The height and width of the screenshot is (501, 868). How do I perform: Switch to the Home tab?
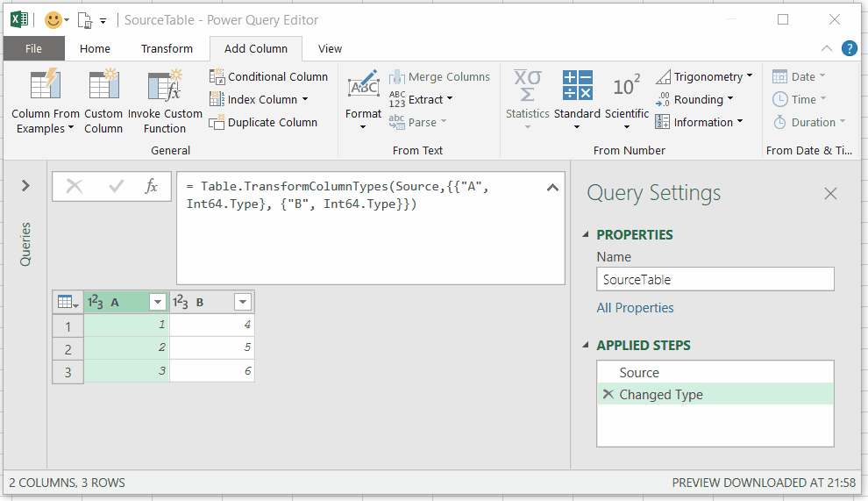95,49
